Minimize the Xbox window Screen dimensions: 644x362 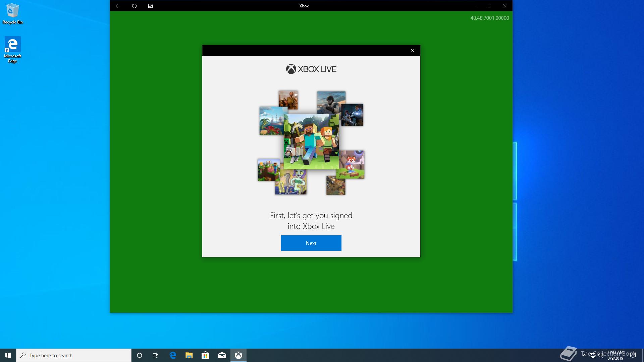click(x=474, y=6)
